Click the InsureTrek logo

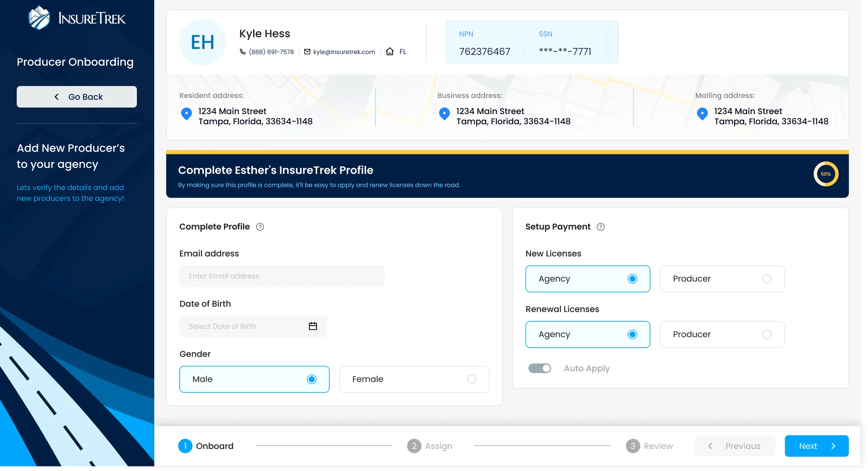(76, 18)
